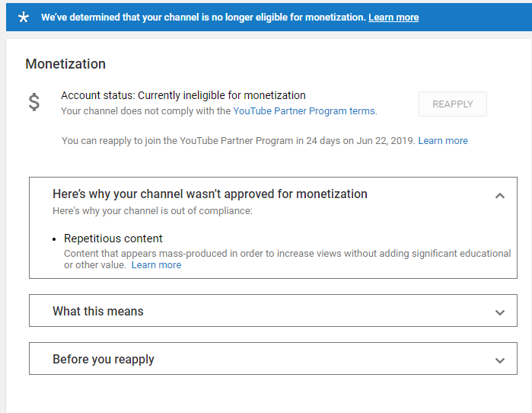Click 'Content that appears mass-produced' description text

click(x=288, y=259)
